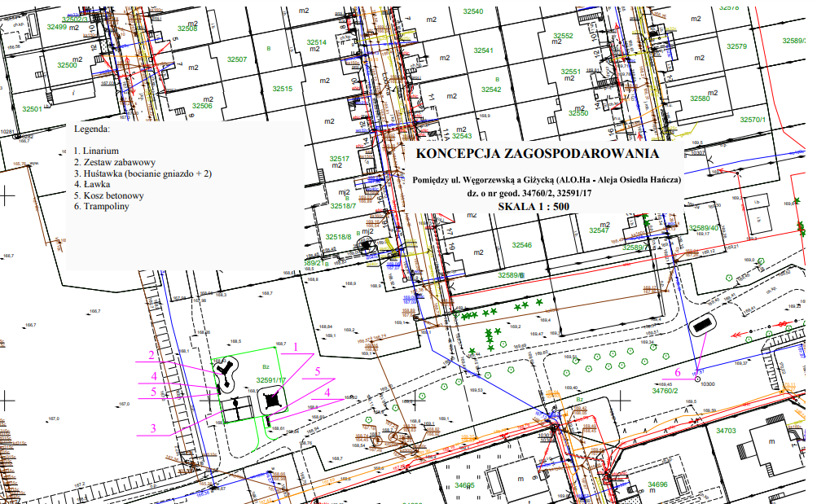The width and height of the screenshot is (817, 504).
Task: Select the green parcel label 32591/17
Action: [270, 380]
